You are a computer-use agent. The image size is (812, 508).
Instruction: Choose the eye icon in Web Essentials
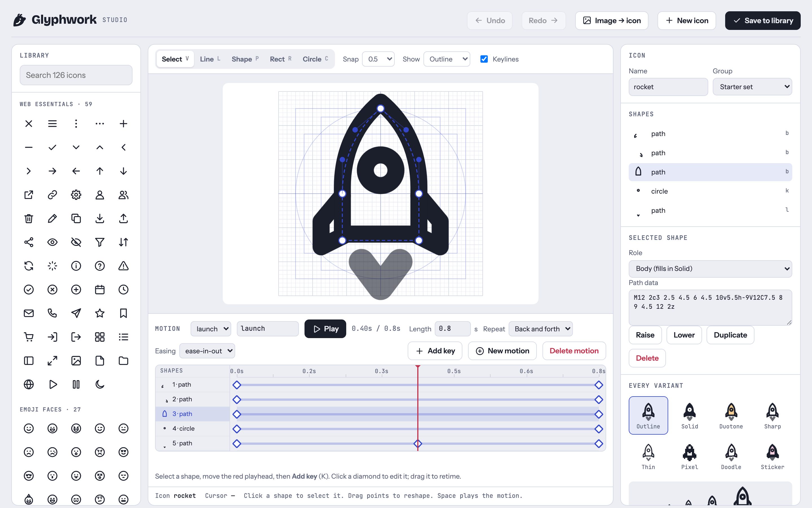52,242
